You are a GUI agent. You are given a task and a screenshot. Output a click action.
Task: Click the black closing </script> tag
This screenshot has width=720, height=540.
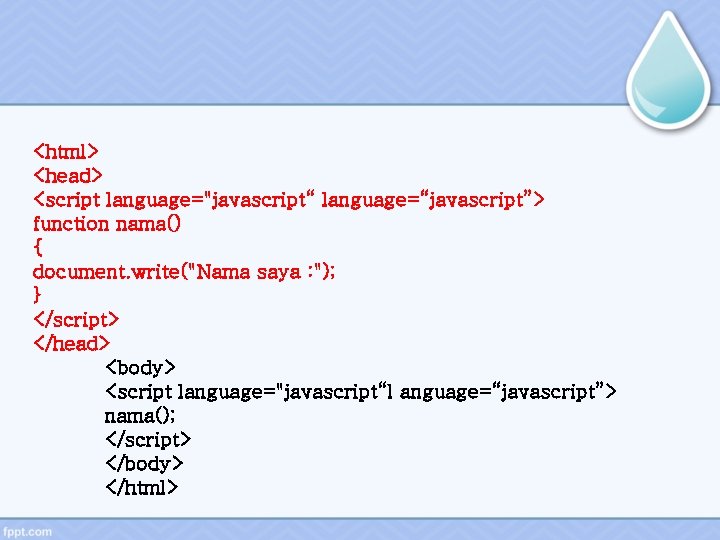tap(148, 439)
